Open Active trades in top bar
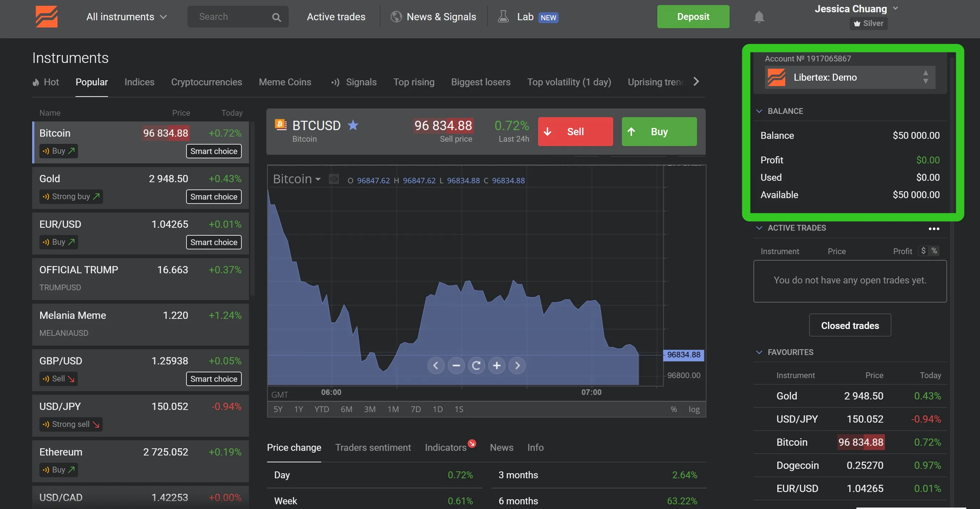Viewport: 980px width, 509px height. [336, 17]
